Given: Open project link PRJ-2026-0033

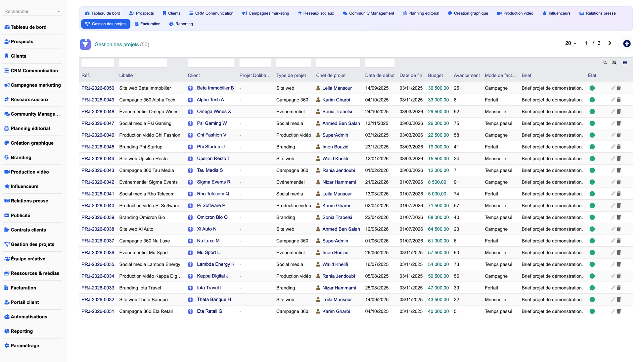Looking at the screenshot, I should click(98, 288).
